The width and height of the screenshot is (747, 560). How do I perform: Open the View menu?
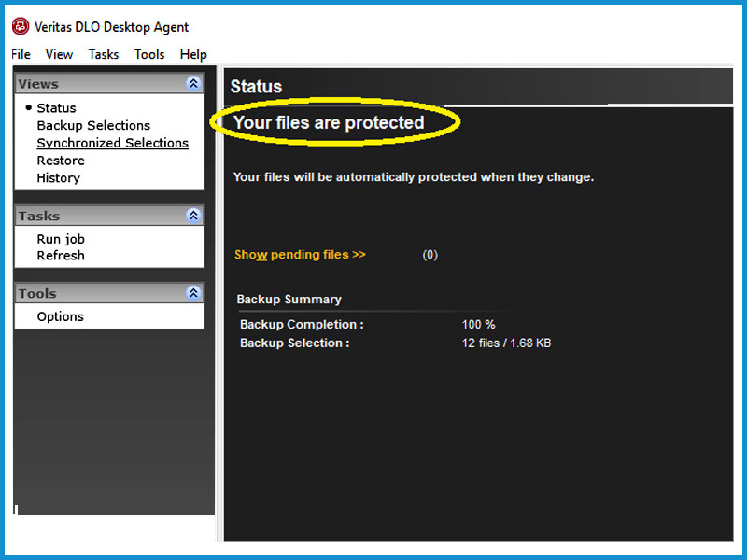tap(59, 54)
